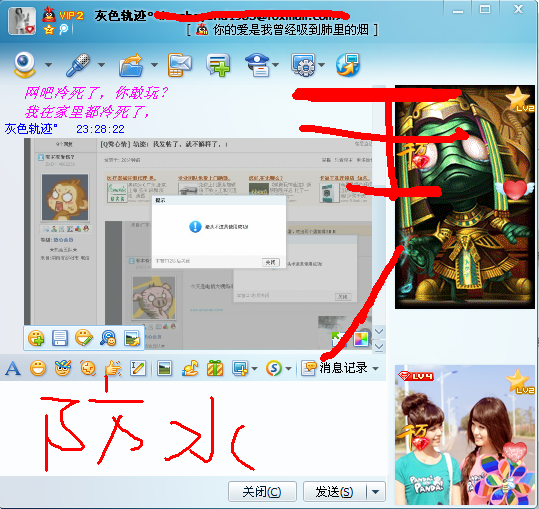Click the magnifier smiley icon on the image toolbar
539x509 pixels.
click(108, 338)
